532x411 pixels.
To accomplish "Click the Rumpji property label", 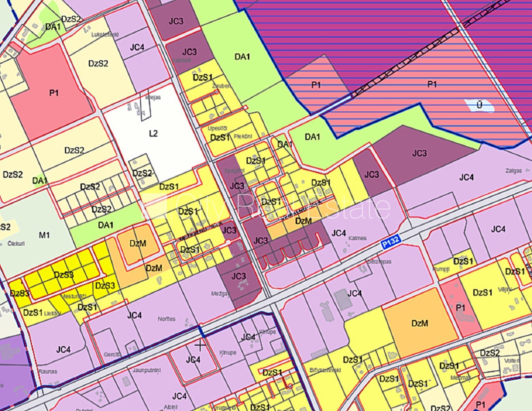I will 441,269.
